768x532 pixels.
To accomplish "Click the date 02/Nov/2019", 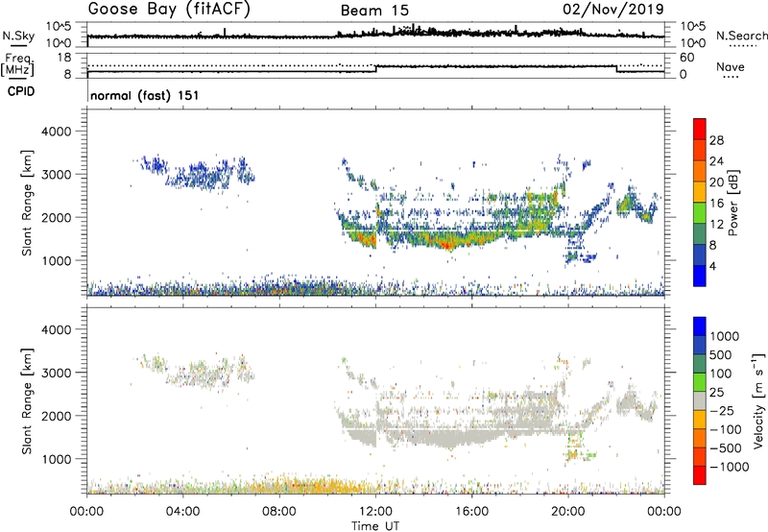I will (613, 10).
